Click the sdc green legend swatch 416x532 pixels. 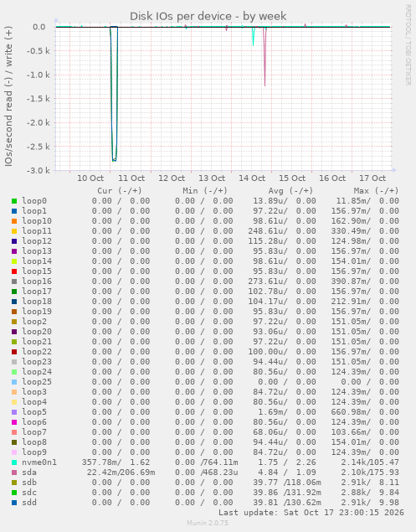[14, 493]
